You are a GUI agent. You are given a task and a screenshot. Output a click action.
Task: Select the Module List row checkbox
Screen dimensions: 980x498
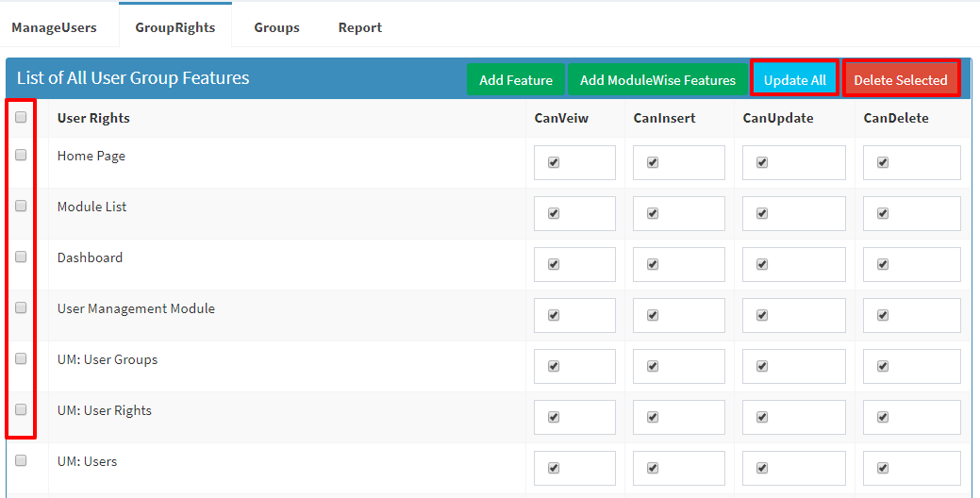[21, 206]
